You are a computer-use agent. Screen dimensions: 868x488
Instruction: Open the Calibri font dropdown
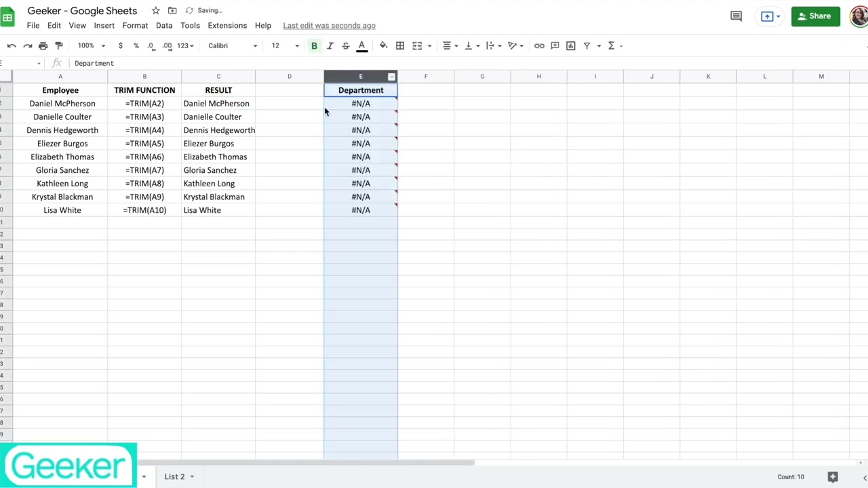tap(233, 45)
